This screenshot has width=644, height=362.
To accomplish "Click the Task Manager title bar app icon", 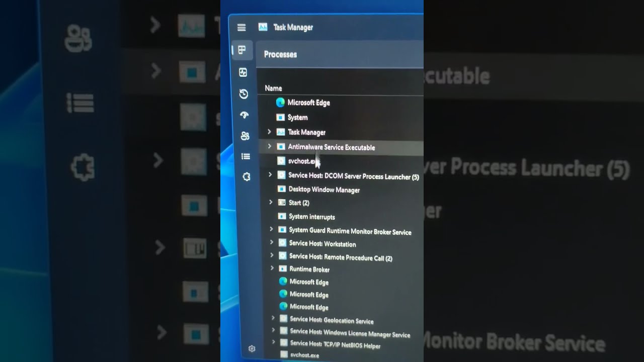I will tap(263, 27).
